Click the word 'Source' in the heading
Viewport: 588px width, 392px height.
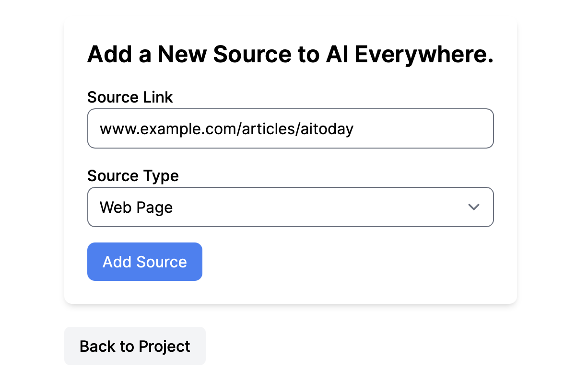(x=252, y=54)
